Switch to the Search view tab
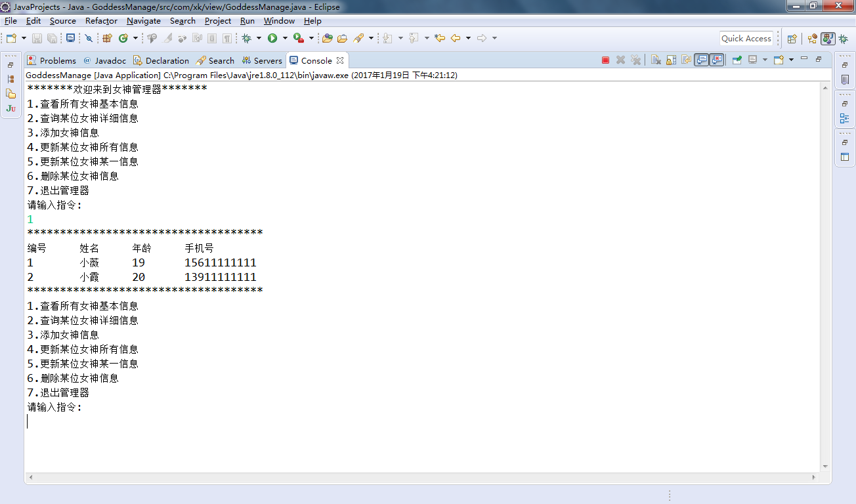This screenshot has width=856, height=504. [215, 60]
